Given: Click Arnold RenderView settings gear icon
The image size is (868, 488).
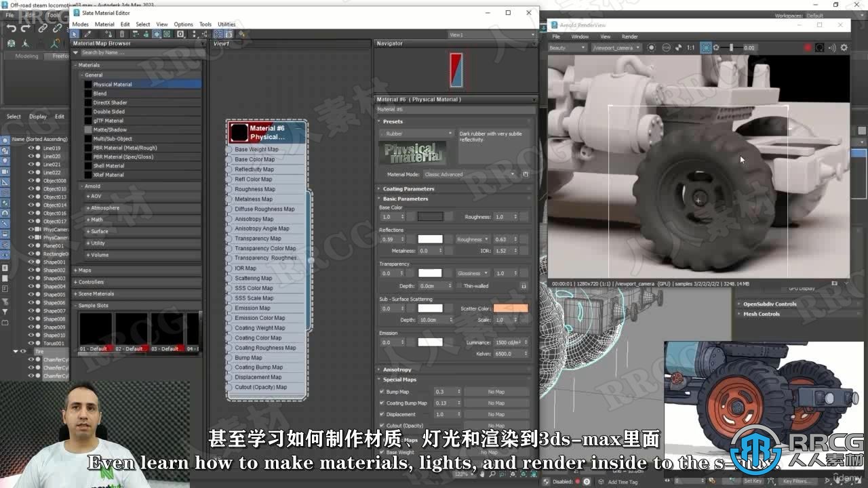Looking at the screenshot, I should pyautogui.click(x=844, y=47).
